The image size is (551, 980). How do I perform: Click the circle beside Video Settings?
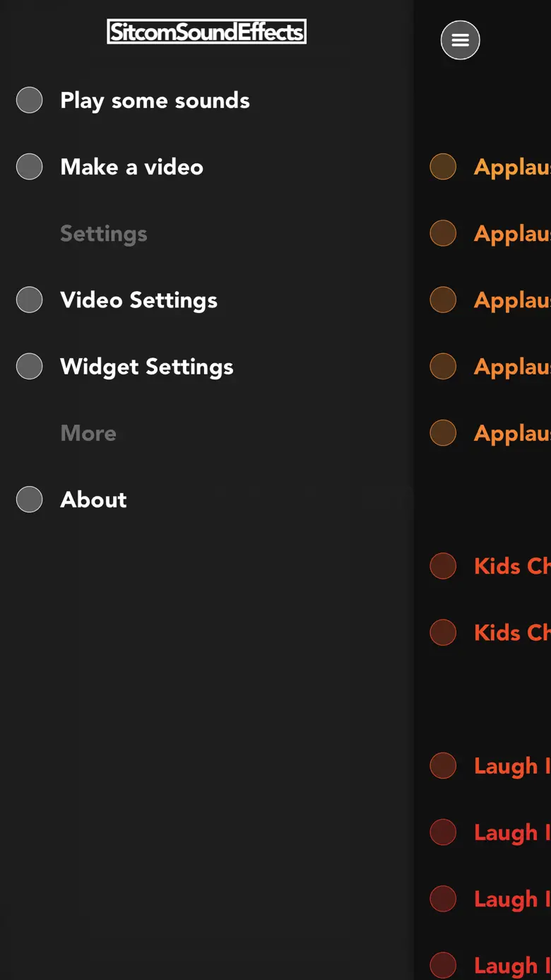(x=30, y=300)
